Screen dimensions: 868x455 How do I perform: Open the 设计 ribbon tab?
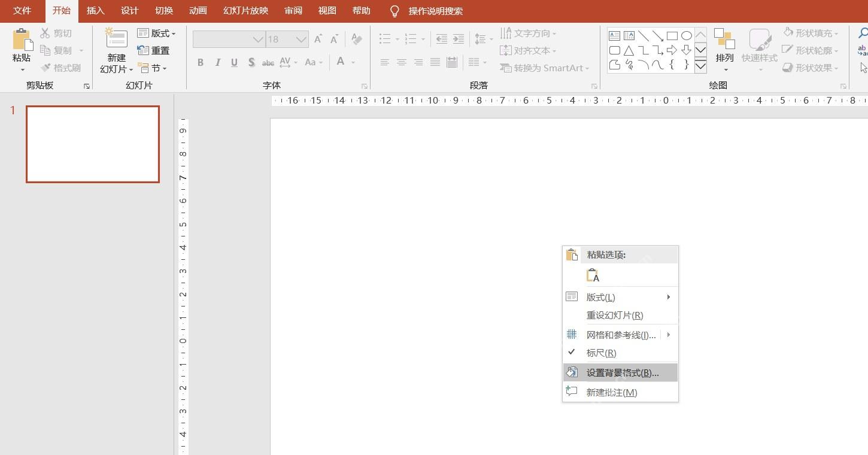tap(129, 11)
